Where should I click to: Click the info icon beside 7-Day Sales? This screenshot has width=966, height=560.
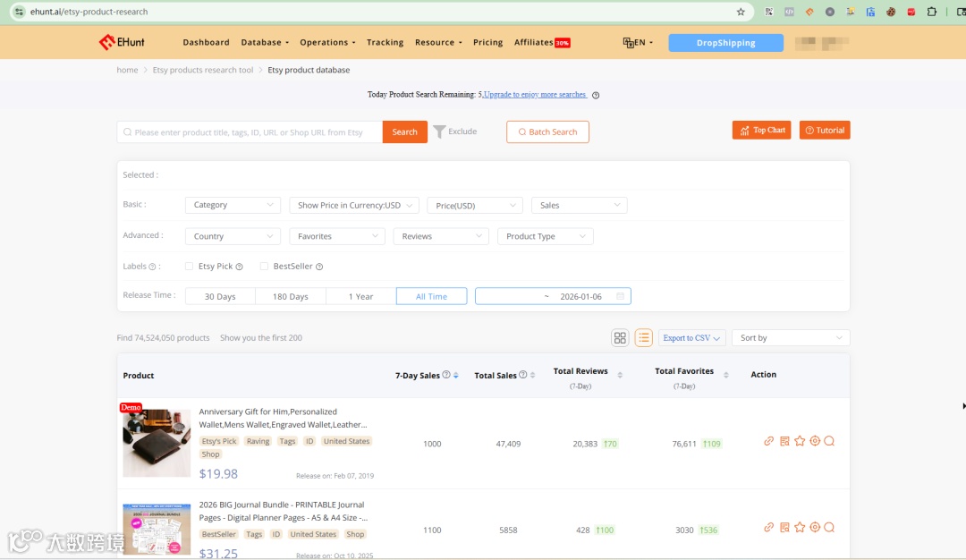tap(446, 375)
